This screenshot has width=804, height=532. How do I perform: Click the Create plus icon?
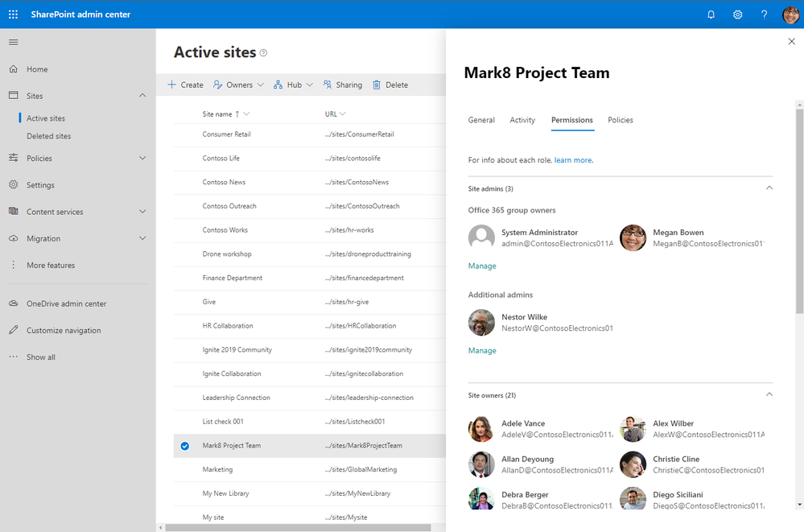point(171,85)
